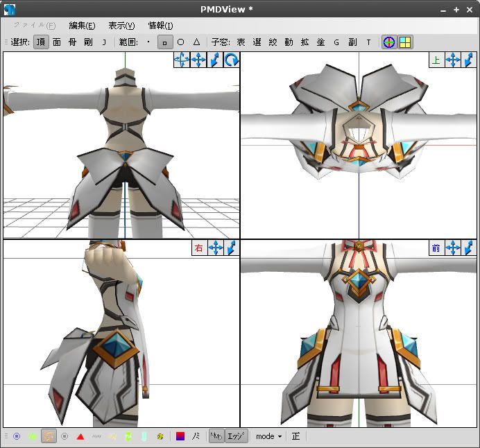Click the 前 front view label
The width and height of the screenshot is (480, 448).
point(436,248)
